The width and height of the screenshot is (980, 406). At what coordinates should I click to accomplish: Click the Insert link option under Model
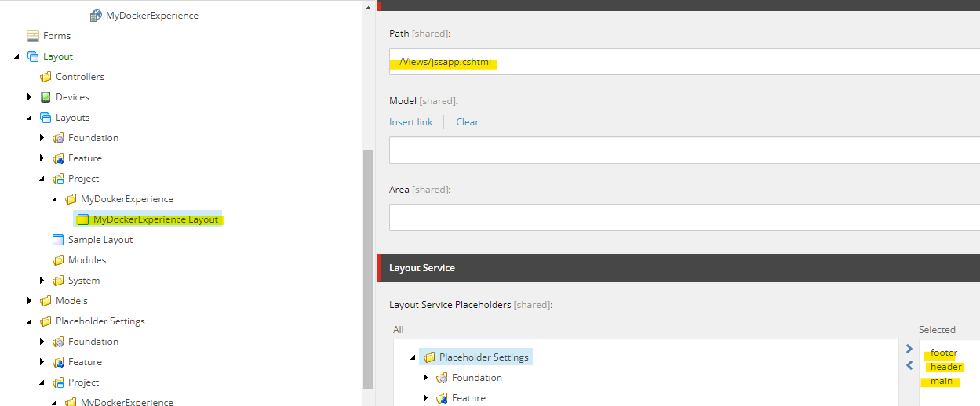410,122
